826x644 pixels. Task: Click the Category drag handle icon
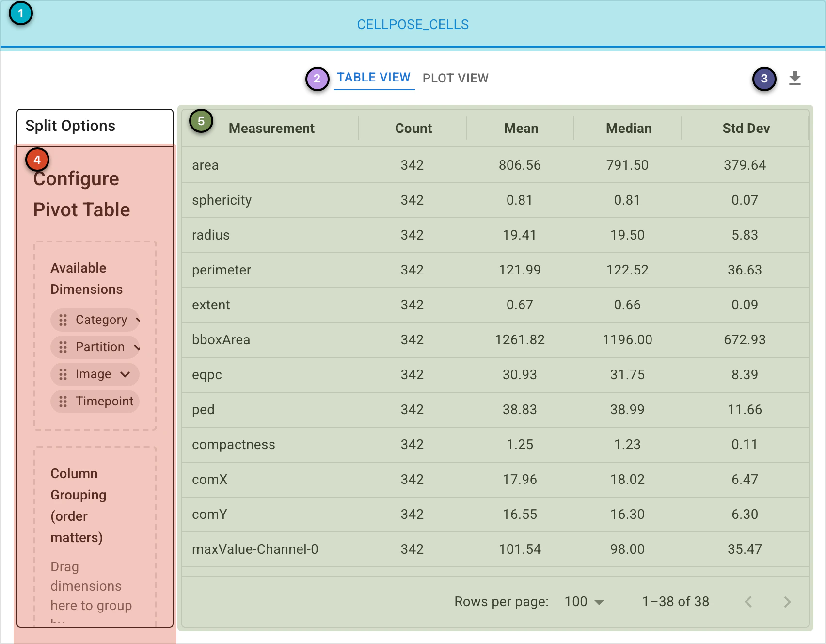(63, 320)
